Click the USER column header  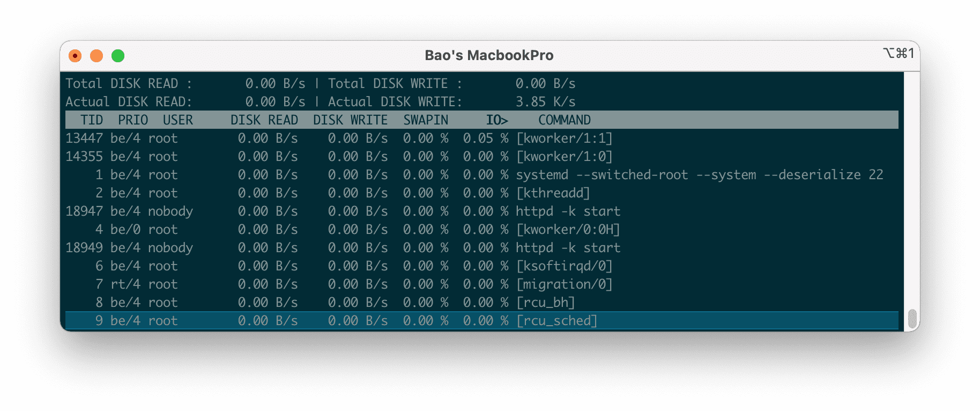pyautogui.click(x=177, y=120)
